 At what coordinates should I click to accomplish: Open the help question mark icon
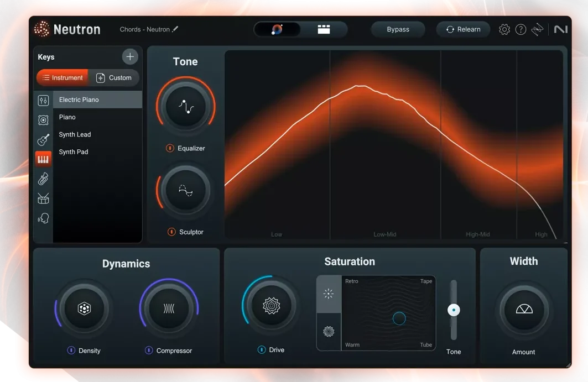pos(521,29)
